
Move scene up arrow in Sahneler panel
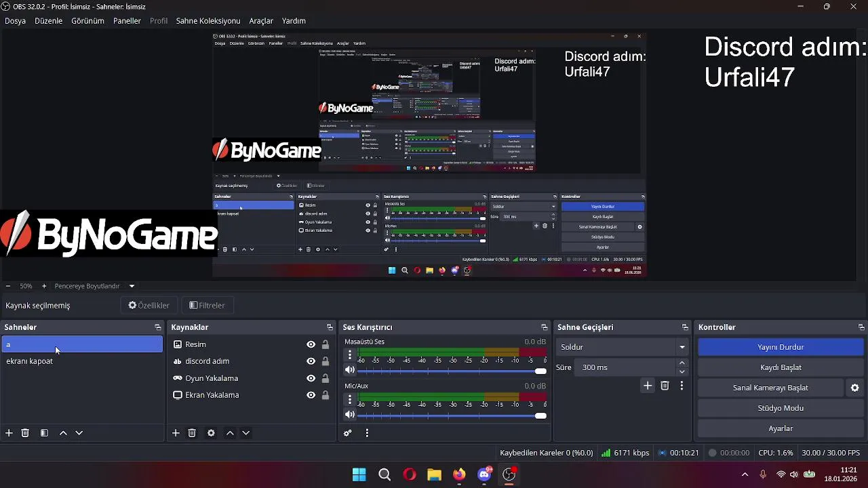click(x=63, y=433)
